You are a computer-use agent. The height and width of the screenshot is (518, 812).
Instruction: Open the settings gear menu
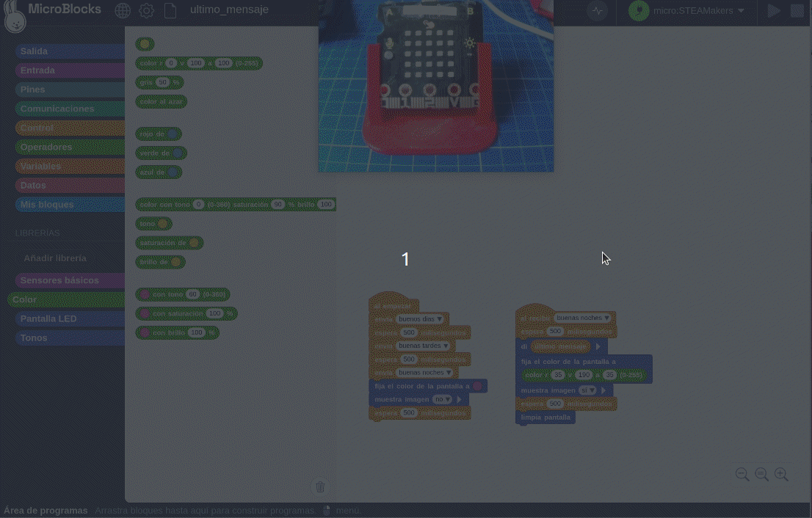(147, 10)
